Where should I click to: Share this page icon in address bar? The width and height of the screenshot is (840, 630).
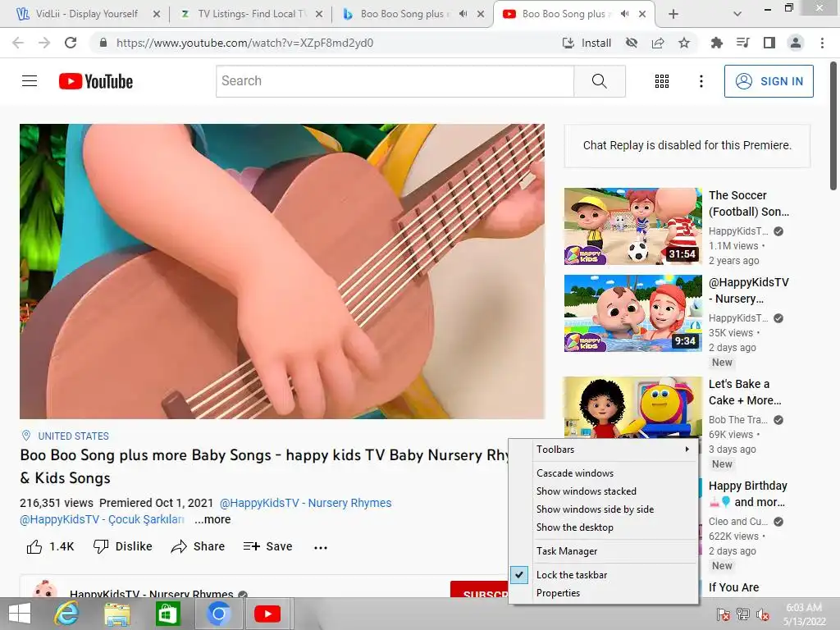(x=658, y=43)
